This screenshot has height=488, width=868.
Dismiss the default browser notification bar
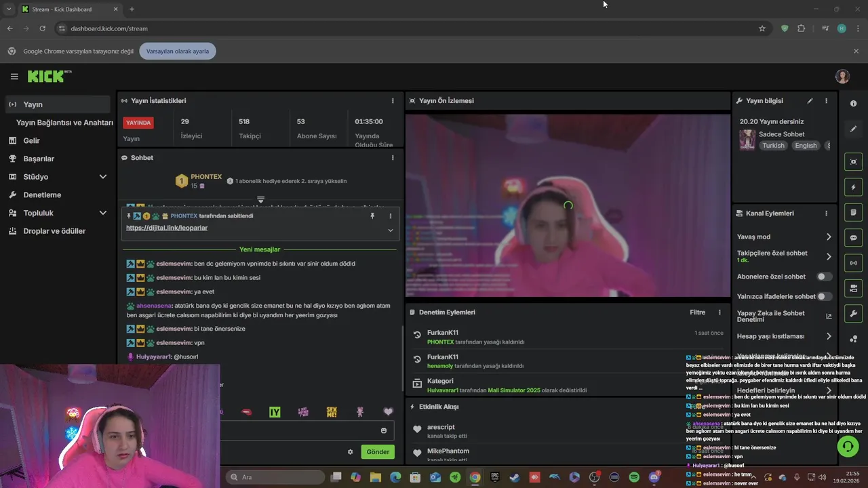(x=856, y=51)
